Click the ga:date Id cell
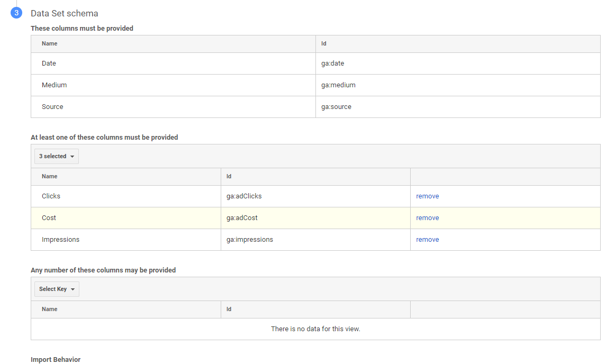 332,63
